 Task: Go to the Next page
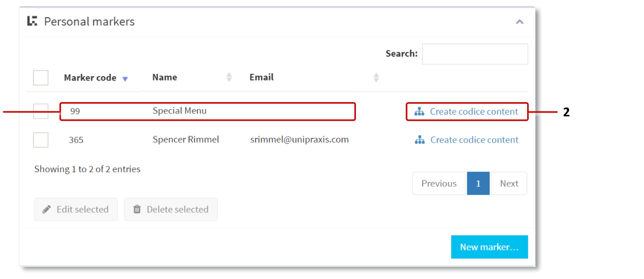click(509, 184)
